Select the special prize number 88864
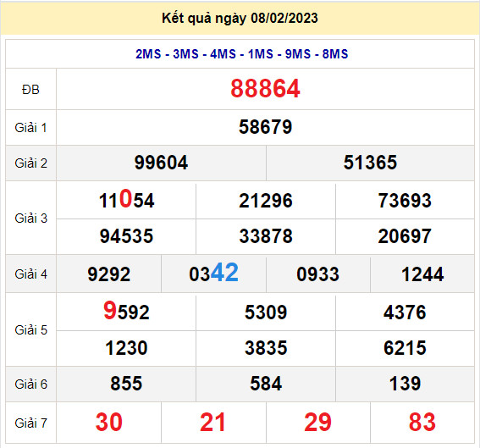Image resolution: width=480 pixels, height=448 pixels. pyautogui.click(x=265, y=88)
